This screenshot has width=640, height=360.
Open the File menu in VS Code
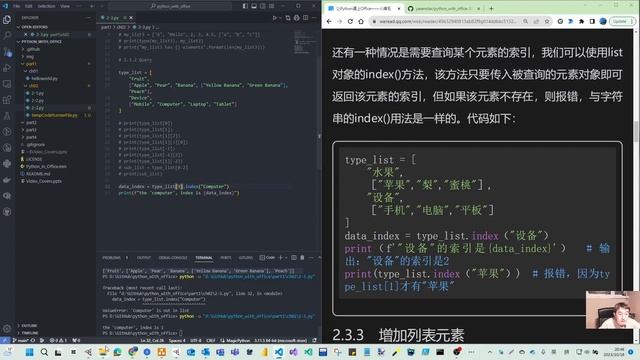point(17,6)
